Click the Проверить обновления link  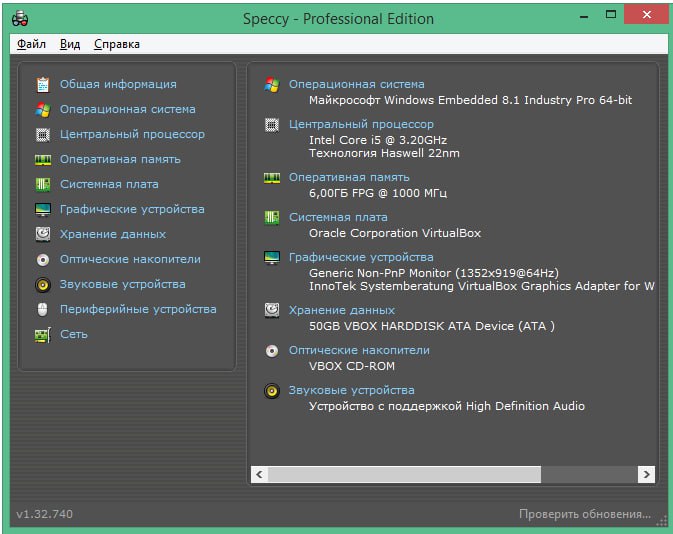tap(585, 514)
